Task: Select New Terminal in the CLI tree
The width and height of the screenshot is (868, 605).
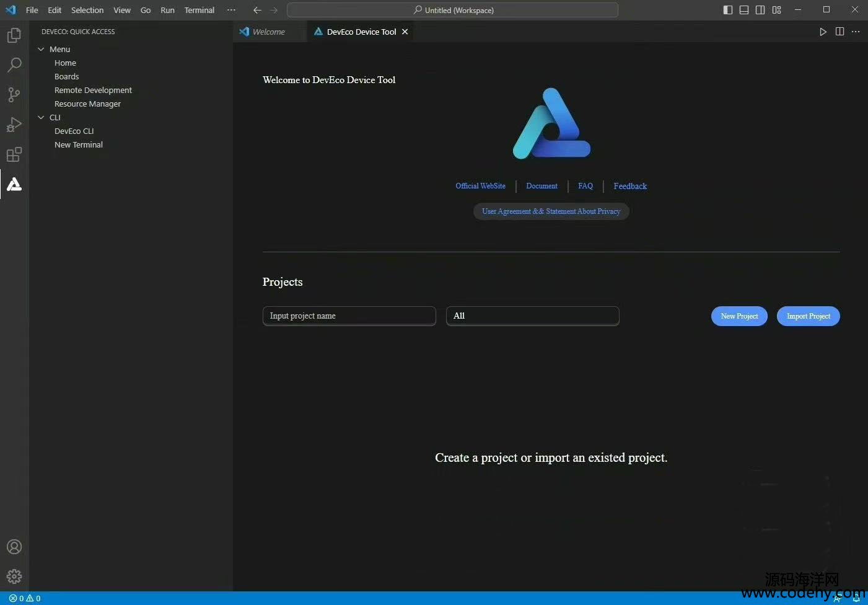Action: click(79, 144)
